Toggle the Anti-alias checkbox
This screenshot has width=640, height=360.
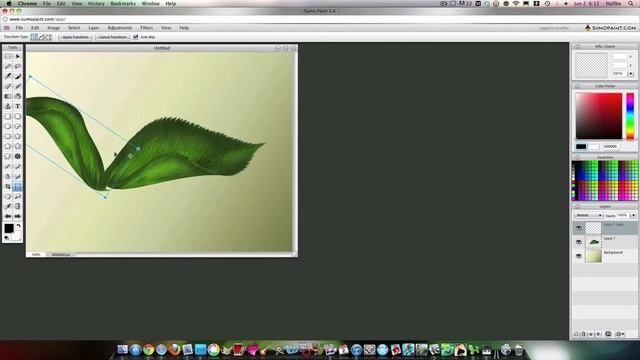pos(136,37)
